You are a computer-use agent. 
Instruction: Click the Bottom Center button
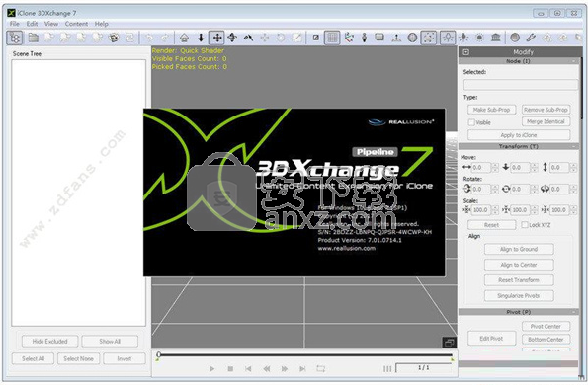(x=546, y=340)
